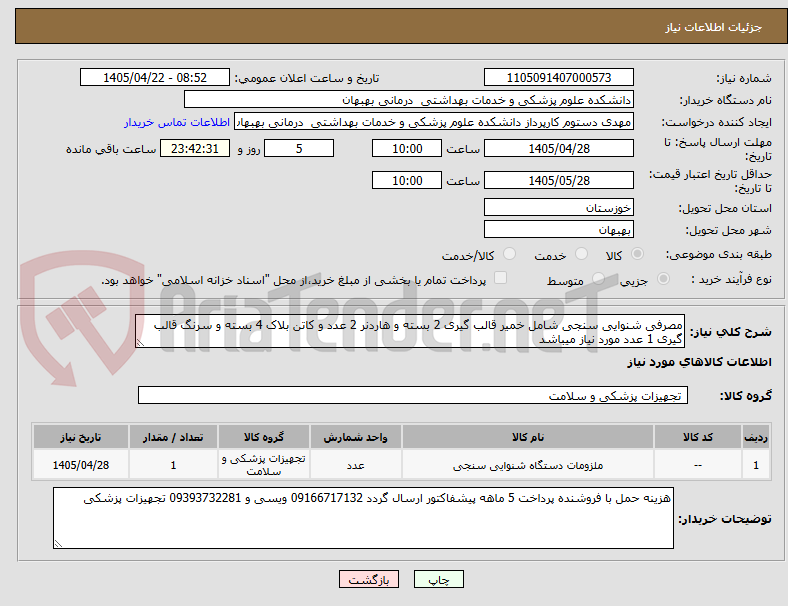The image size is (788, 606).
Task: Click the resize handle of description text area
Action: click(140, 343)
